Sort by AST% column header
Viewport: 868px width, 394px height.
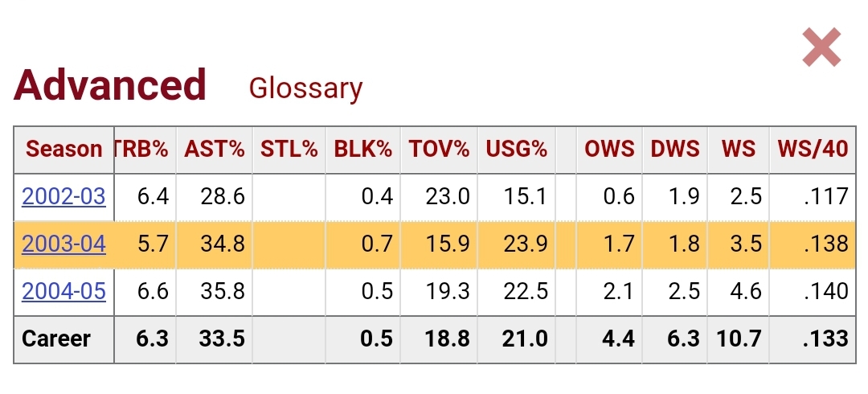(x=214, y=149)
